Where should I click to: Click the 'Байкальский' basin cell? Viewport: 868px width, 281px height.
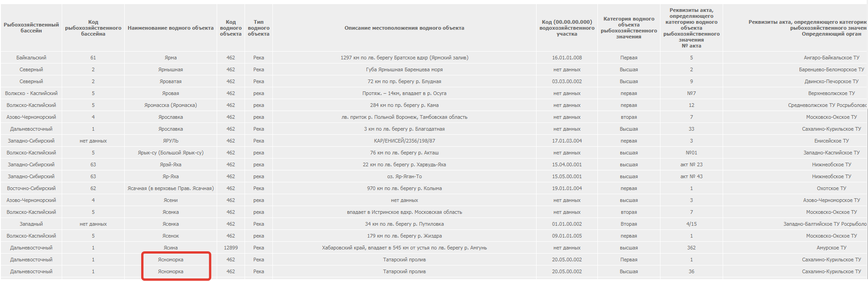click(x=31, y=58)
